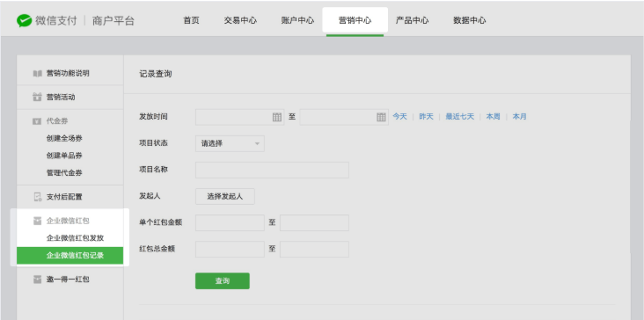Click the book icon beside 营销功能说明
This screenshot has width=644, height=320.
coord(37,74)
